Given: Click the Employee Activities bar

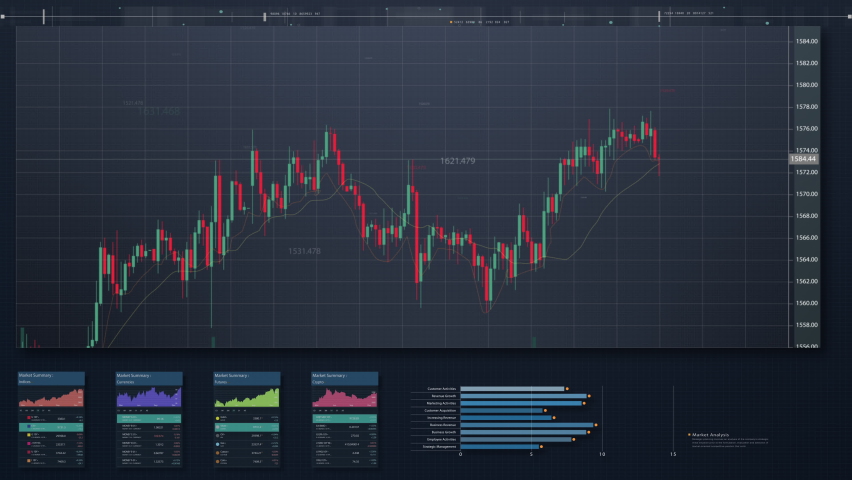Looking at the screenshot, I should 516,439.
